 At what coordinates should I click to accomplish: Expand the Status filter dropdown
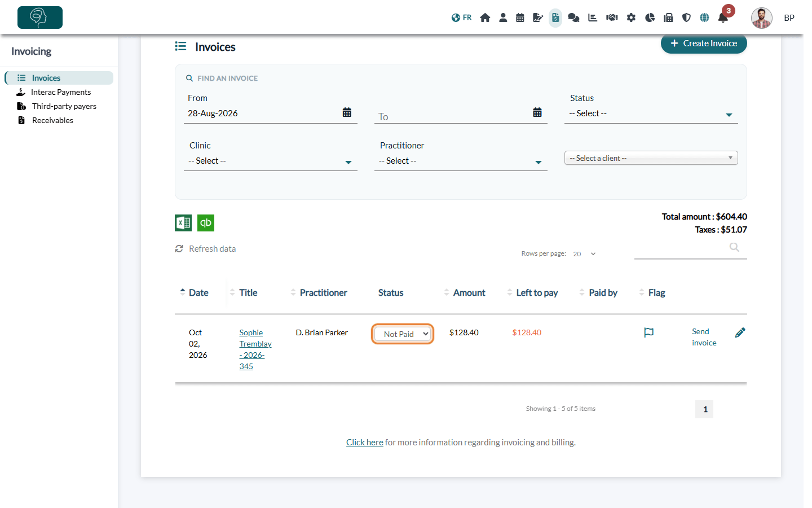click(x=651, y=113)
